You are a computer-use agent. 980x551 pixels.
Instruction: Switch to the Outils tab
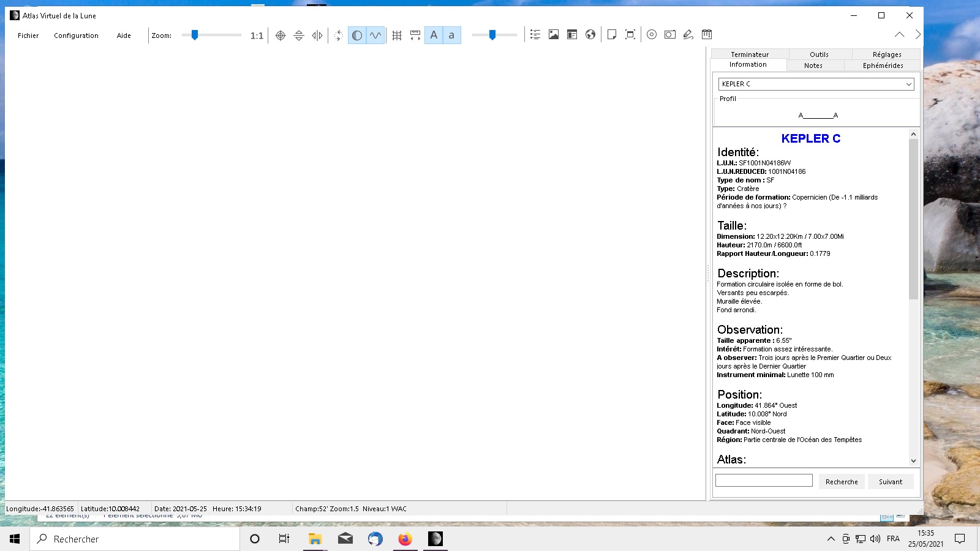820,54
